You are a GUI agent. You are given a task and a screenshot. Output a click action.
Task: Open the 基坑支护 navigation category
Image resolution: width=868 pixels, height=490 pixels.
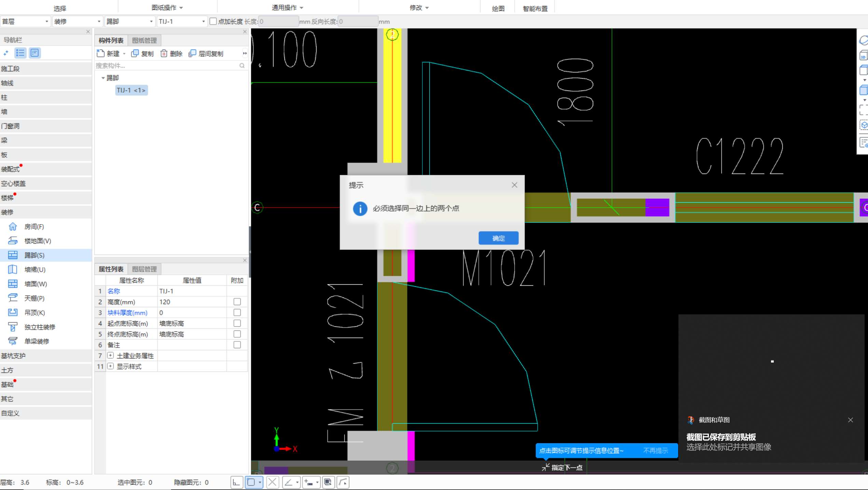pyautogui.click(x=46, y=356)
